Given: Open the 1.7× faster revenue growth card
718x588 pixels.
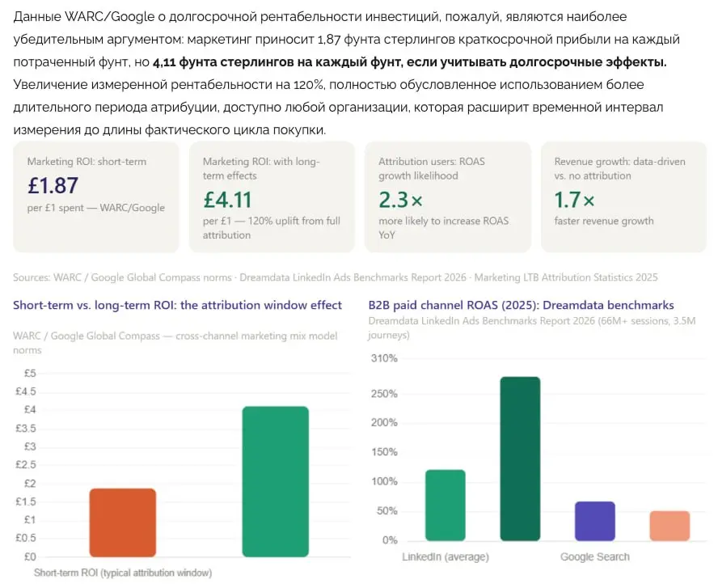Looking at the screenshot, I should [623, 197].
